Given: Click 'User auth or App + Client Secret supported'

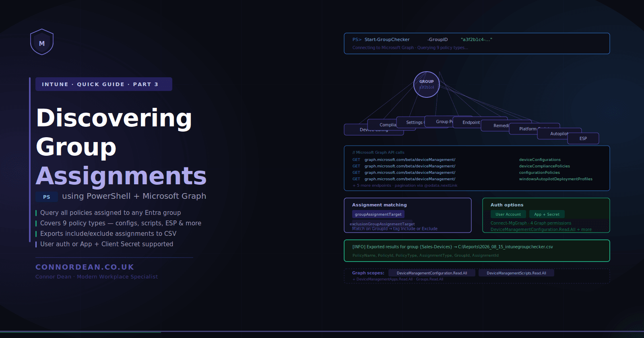Looking at the screenshot, I should tap(107, 244).
